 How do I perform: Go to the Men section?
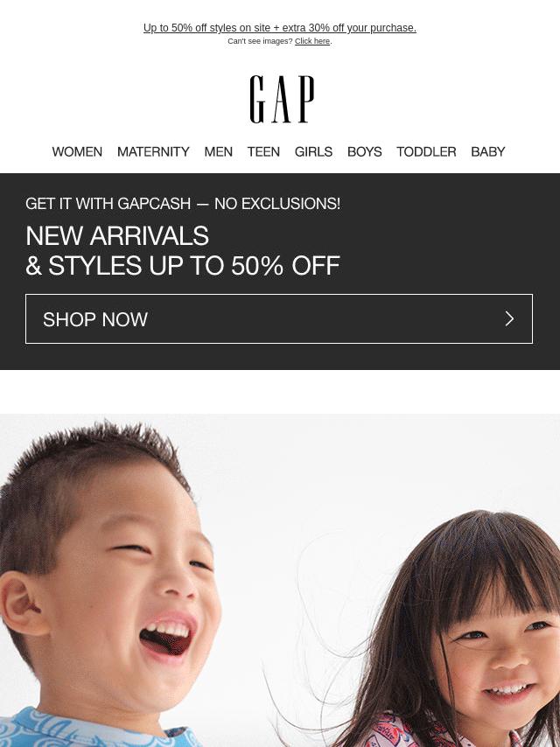click(x=218, y=151)
